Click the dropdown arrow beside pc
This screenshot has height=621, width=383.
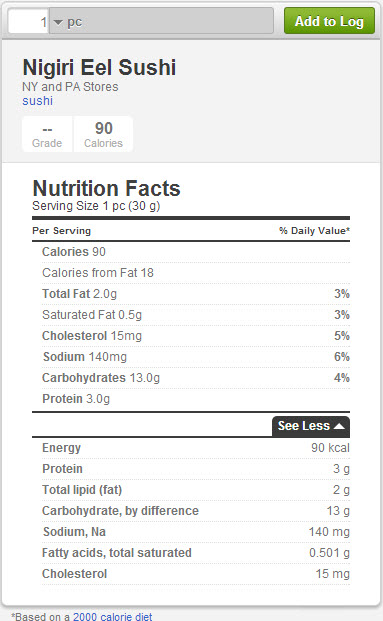point(58,22)
